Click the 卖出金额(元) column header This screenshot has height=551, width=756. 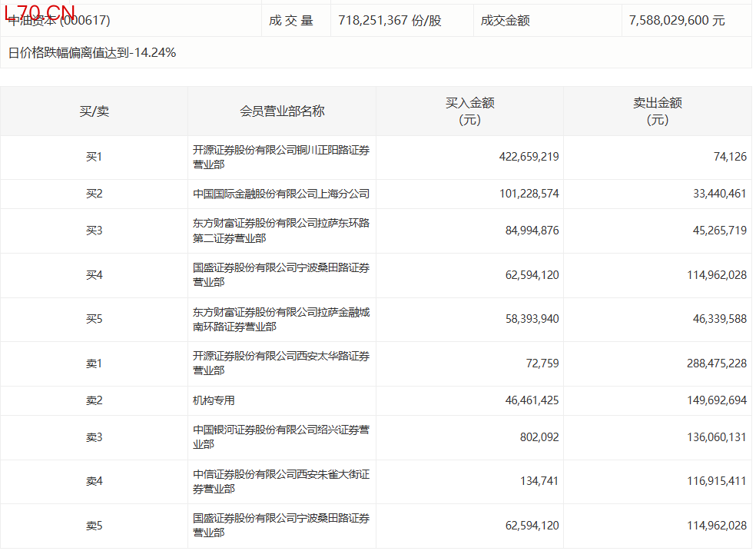click(657, 111)
